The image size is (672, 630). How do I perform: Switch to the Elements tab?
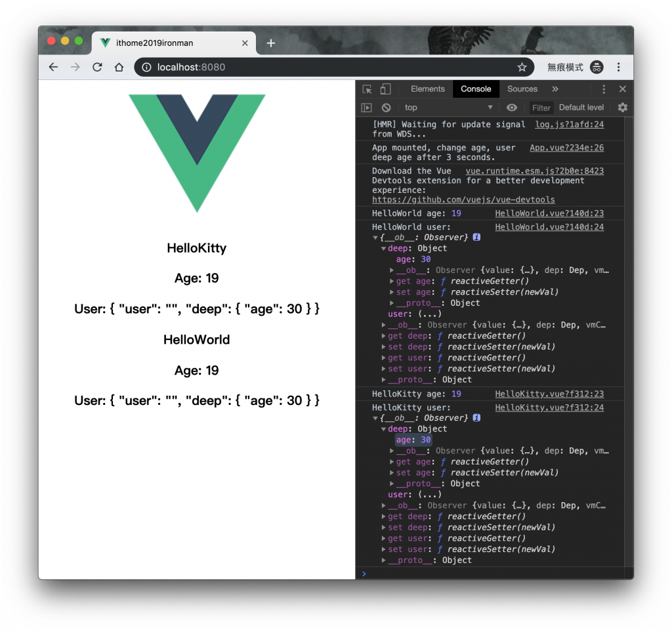[x=427, y=89]
